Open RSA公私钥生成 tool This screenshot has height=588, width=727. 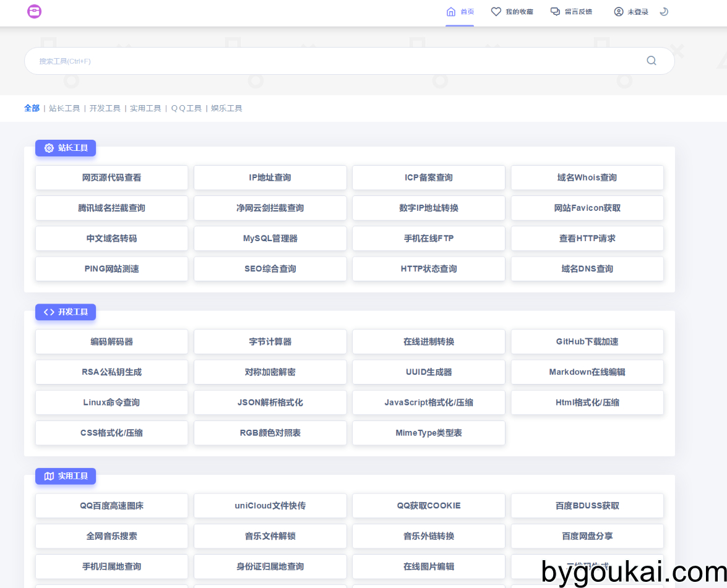click(x=112, y=372)
